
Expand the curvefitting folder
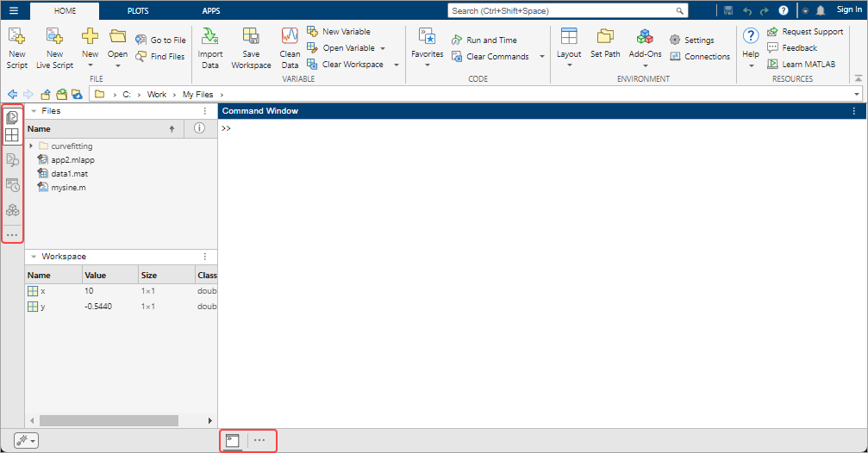pyautogui.click(x=31, y=146)
